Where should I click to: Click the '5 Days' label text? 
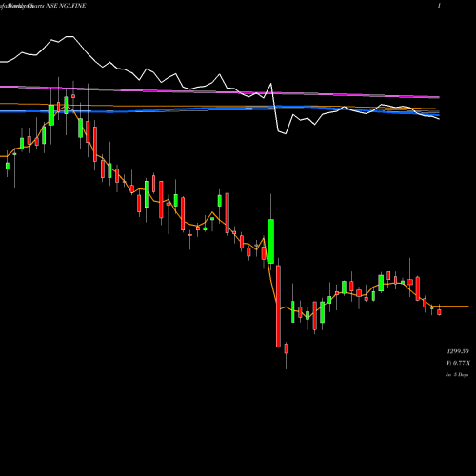[461, 375]
